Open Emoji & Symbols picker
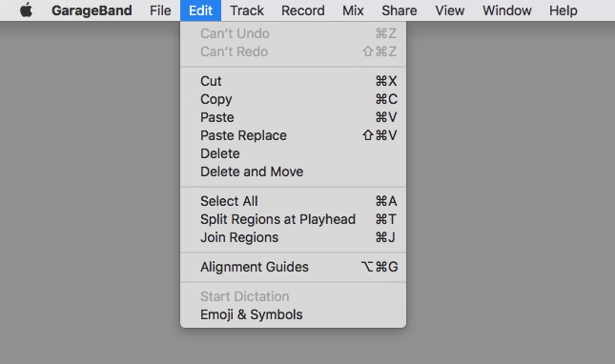This screenshot has width=615, height=364. [x=293, y=314]
